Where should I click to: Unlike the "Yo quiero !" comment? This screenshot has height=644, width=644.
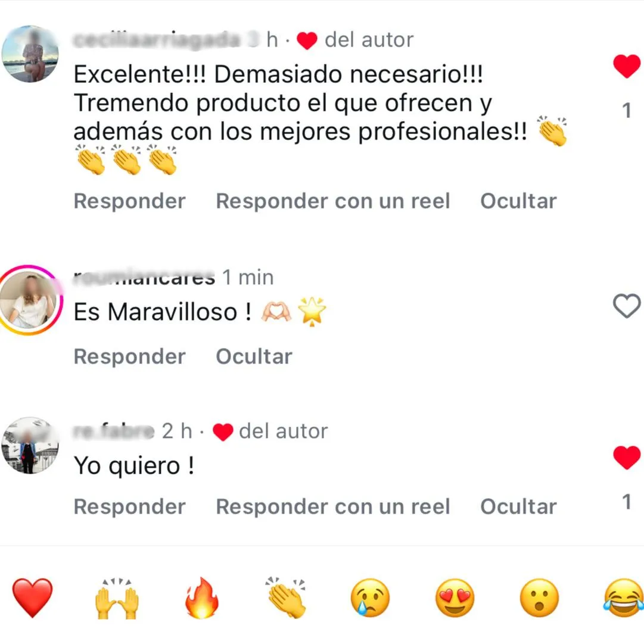click(627, 457)
